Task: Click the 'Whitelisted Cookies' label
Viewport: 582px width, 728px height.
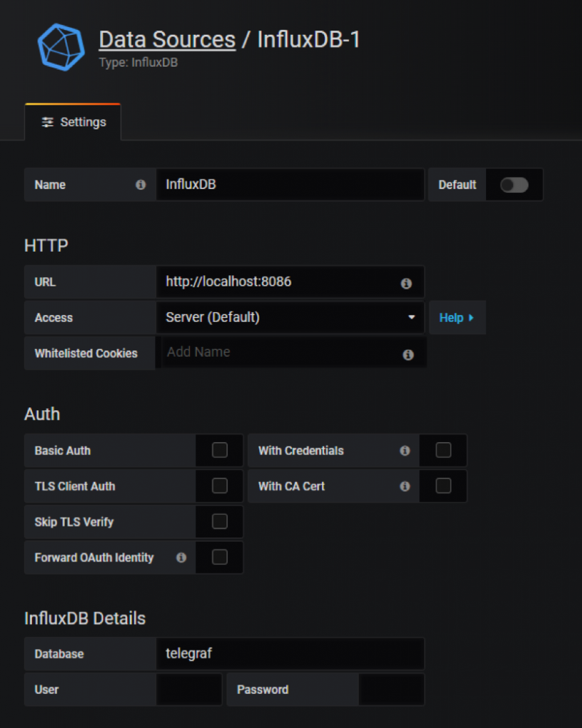Action: tap(86, 353)
